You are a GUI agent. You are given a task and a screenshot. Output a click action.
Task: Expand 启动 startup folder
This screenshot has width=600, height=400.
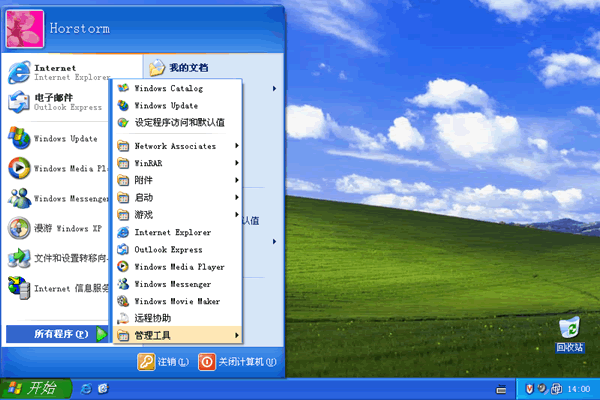[178, 198]
